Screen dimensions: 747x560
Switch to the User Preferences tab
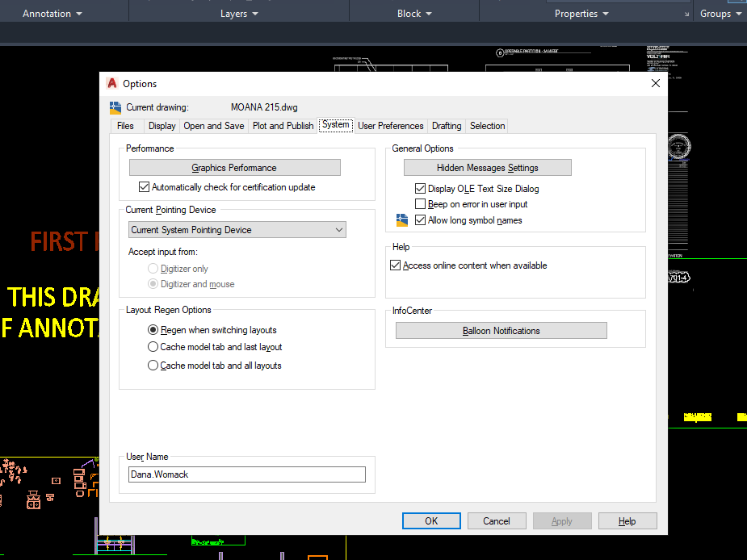[391, 126]
